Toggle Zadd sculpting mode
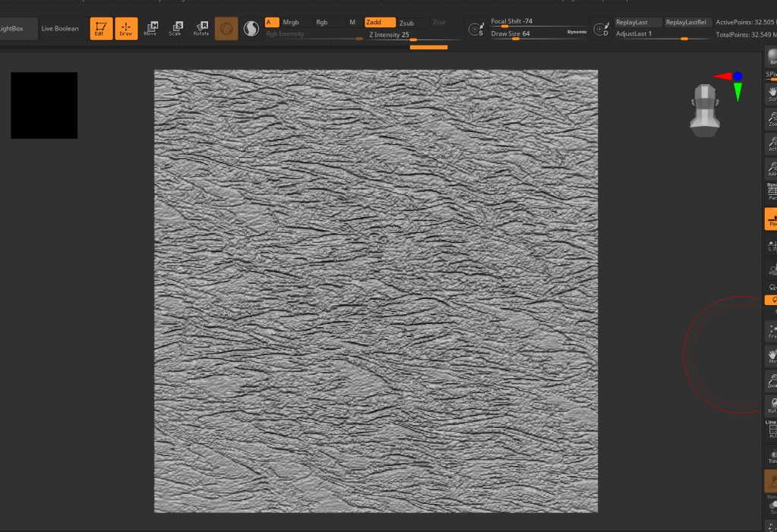Image resolution: width=777 pixels, height=532 pixels. tap(379, 23)
